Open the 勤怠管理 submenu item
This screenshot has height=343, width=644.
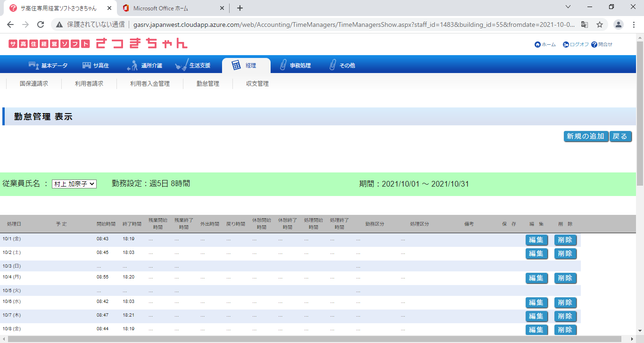pos(208,84)
